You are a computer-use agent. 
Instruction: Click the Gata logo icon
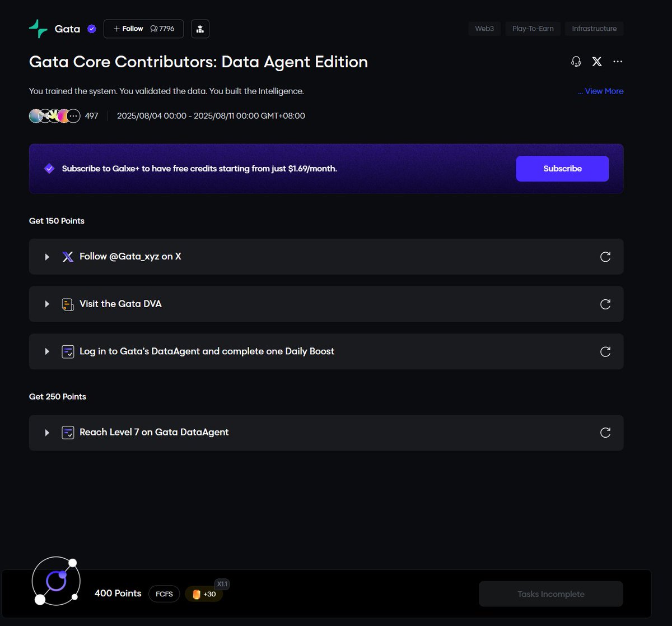click(x=38, y=29)
